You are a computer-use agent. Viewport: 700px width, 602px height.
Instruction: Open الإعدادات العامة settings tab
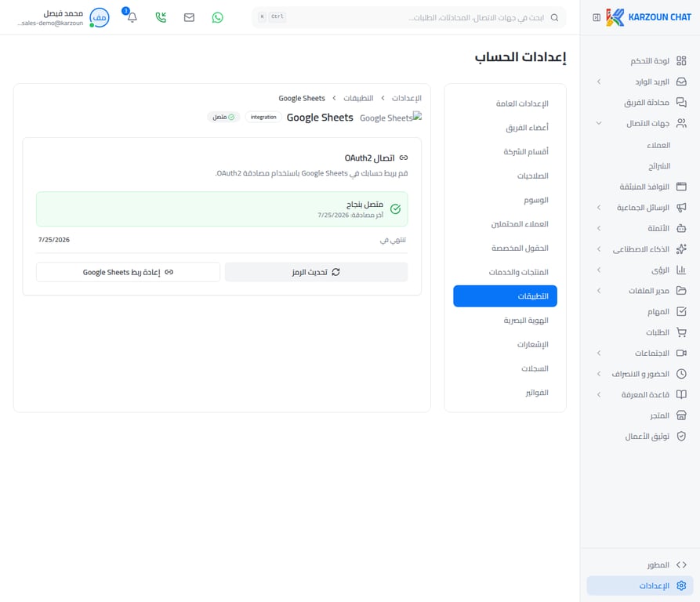[505, 103]
